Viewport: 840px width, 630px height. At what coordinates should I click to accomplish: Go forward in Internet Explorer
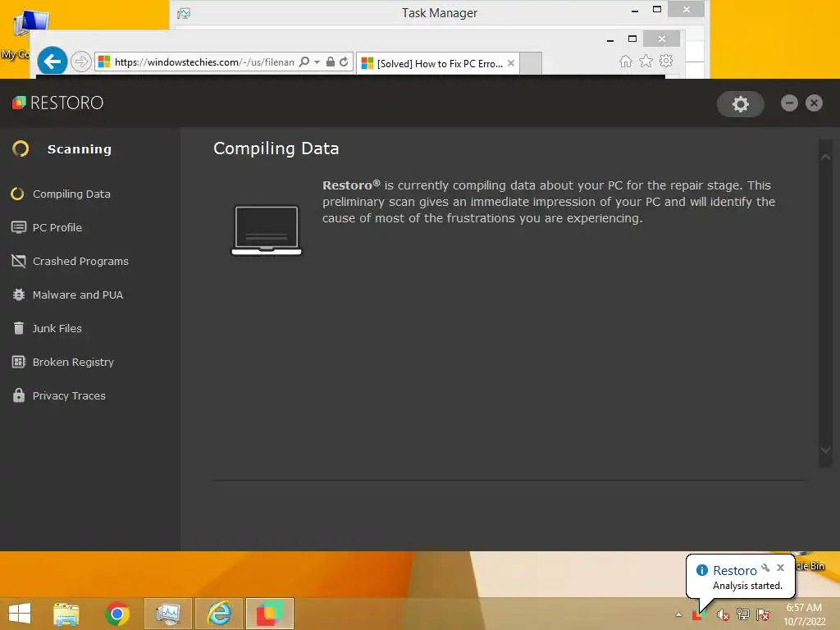80,62
